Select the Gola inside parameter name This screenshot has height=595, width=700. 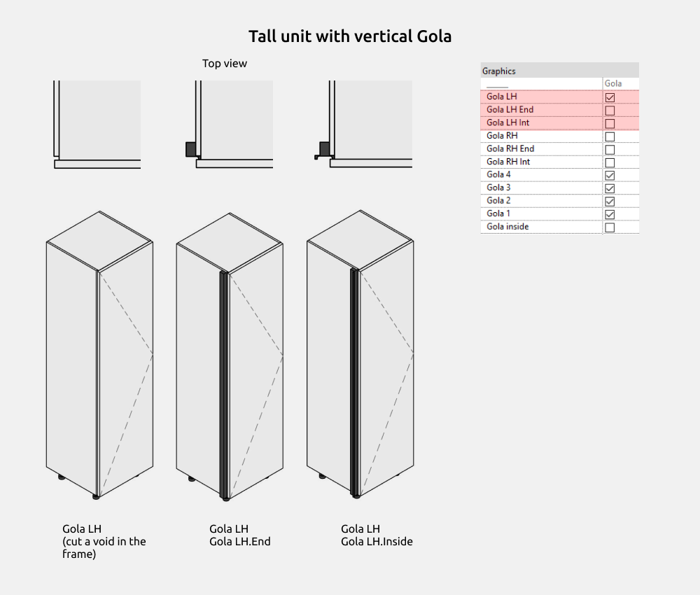(507, 227)
